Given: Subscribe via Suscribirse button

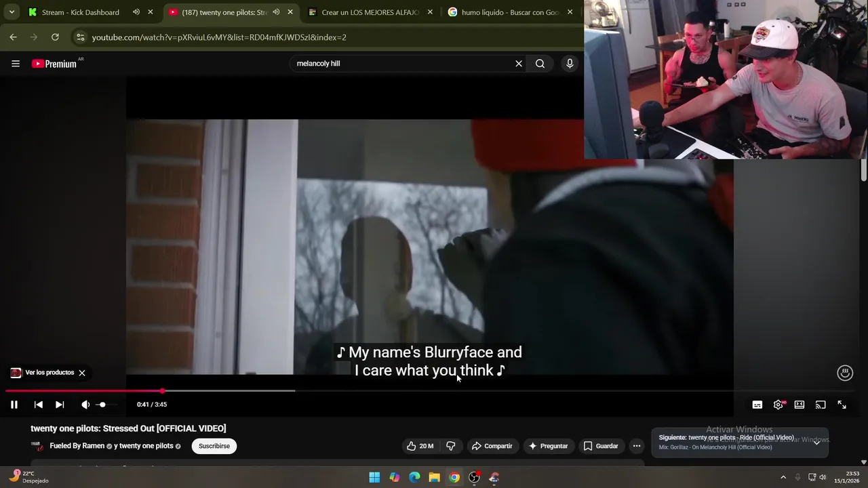Looking at the screenshot, I should (x=214, y=446).
